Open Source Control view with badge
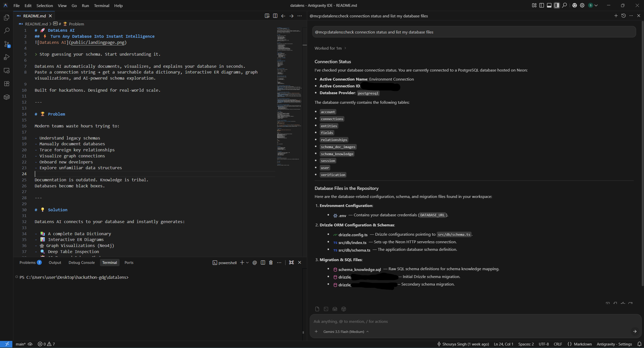This screenshot has width=644, height=348. (7, 44)
